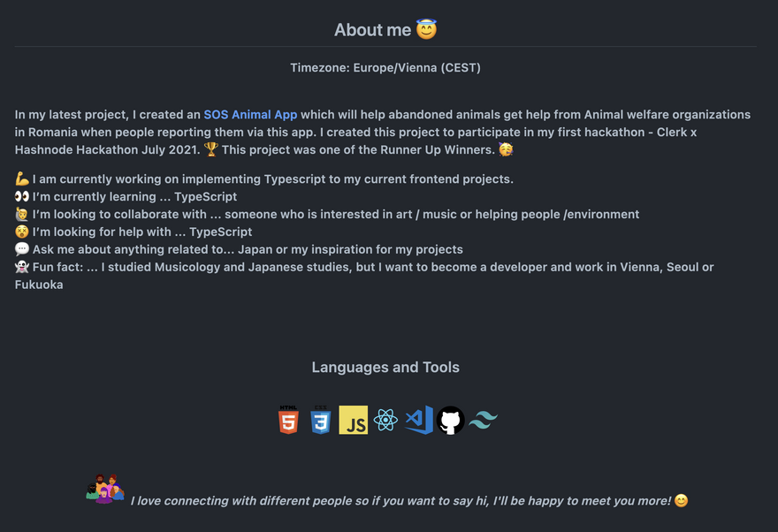Image resolution: width=778 pixels, height=532 pixels.
Task: Click the trophy emoji after July 2021
Action: pos(210,150)
